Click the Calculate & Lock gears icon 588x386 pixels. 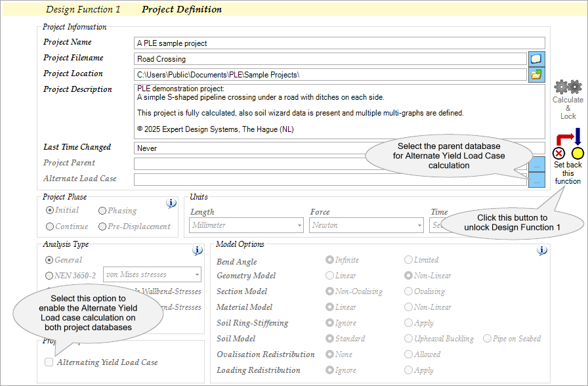click(568, 87)
